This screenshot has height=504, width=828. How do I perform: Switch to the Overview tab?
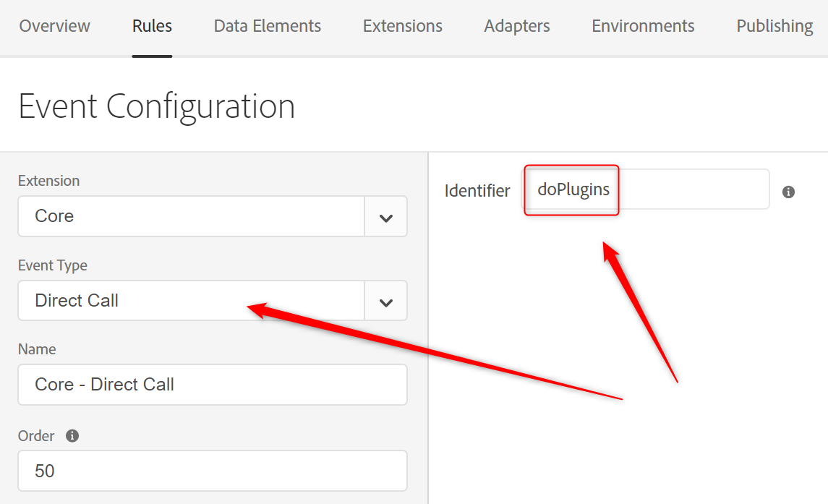point(55,26)
